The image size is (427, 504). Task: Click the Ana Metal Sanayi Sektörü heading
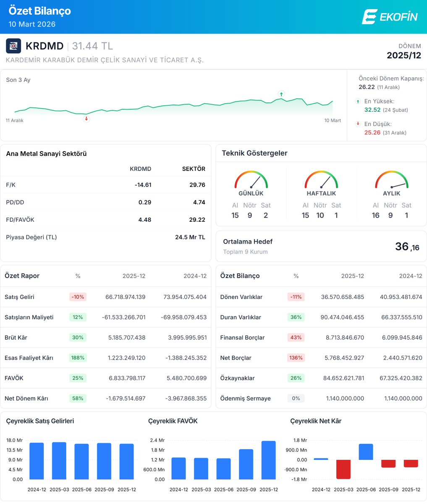coord(46,154)
